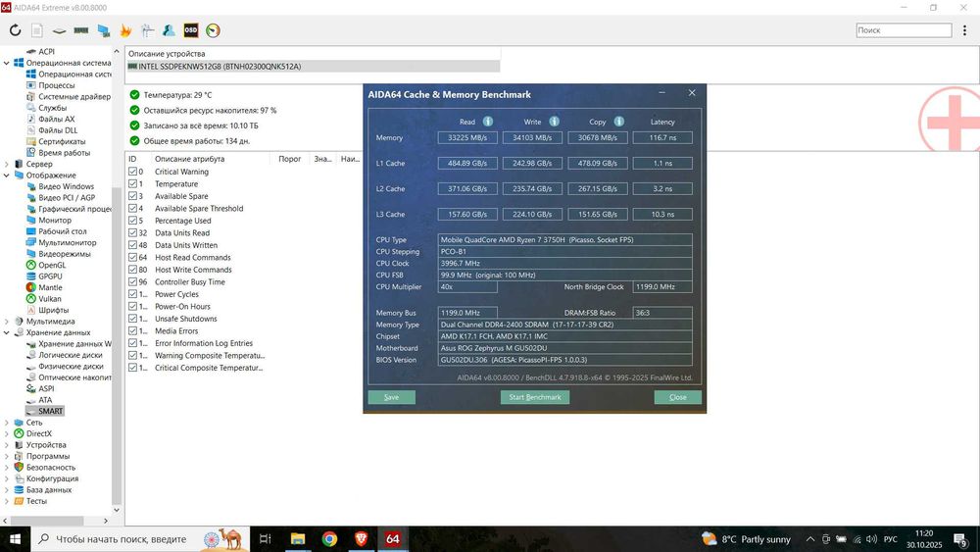
Task: Select the Mantle tree item
Action: [44, 287]
